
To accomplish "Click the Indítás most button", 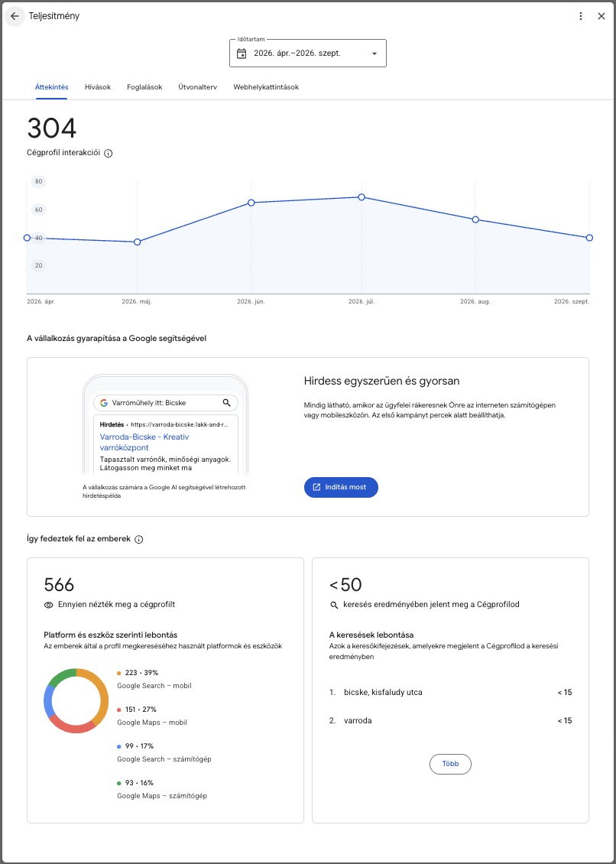I will tap(341, 487).
